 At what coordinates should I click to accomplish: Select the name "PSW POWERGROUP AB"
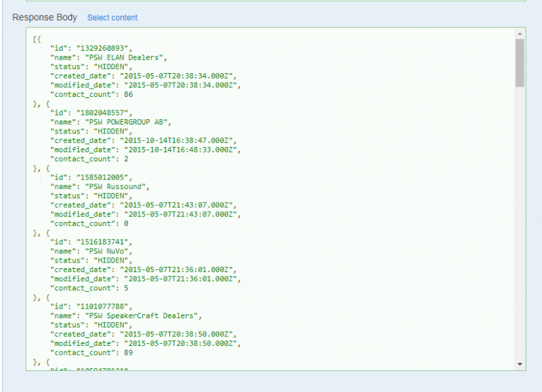[x=126, y=122]
